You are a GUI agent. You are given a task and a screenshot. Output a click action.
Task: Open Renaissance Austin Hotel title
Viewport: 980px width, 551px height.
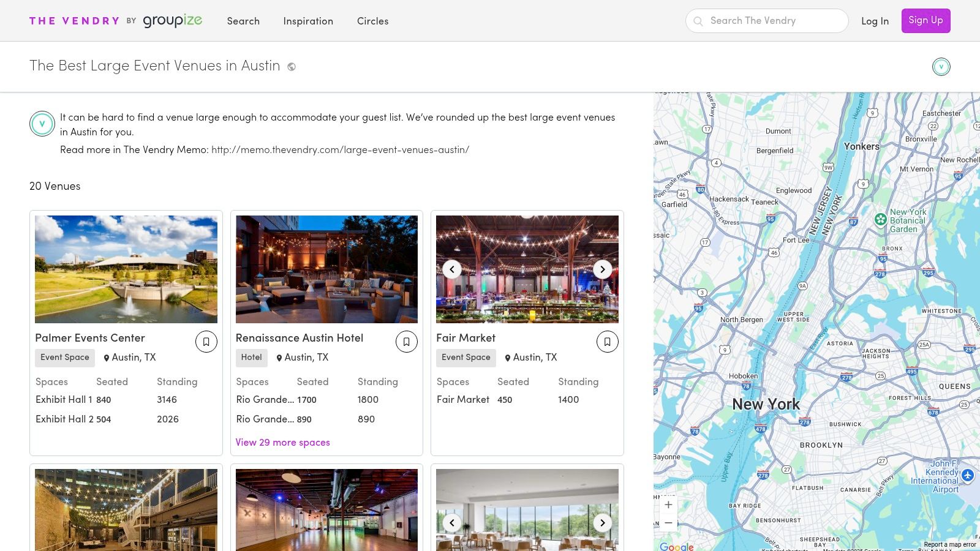[x=300, y=338]
